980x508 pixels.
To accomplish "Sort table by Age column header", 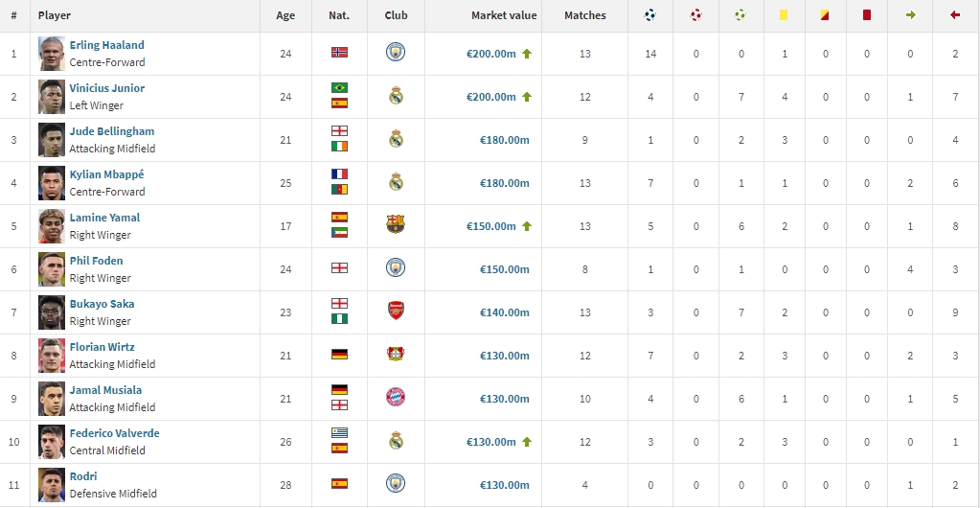I will 285,15.
